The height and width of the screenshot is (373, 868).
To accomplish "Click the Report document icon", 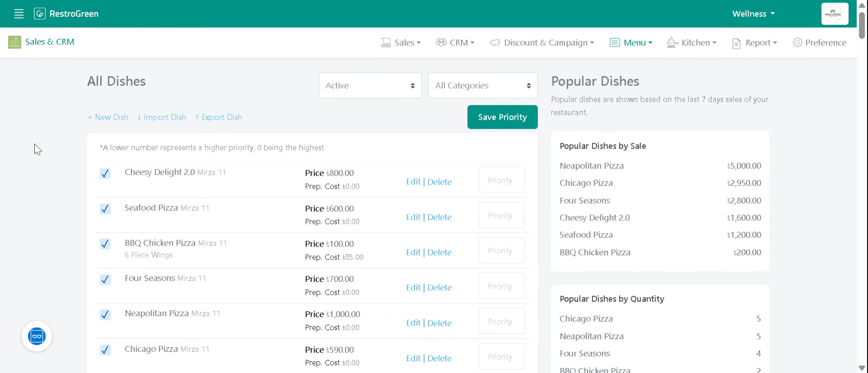I will 736,43.
